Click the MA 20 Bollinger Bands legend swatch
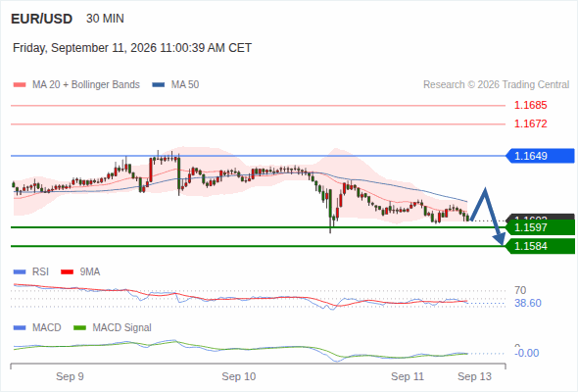This screenshot has height=392, width=578. [20, 85]
